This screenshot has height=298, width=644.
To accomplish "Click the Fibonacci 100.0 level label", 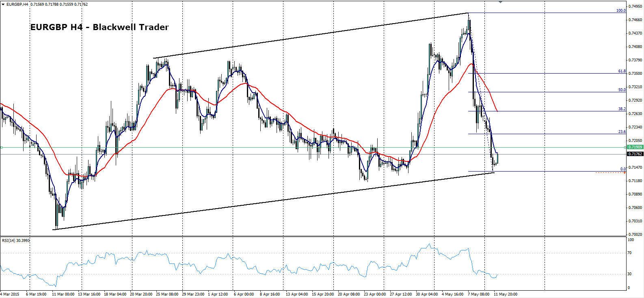I will click(x=621, y=11).
